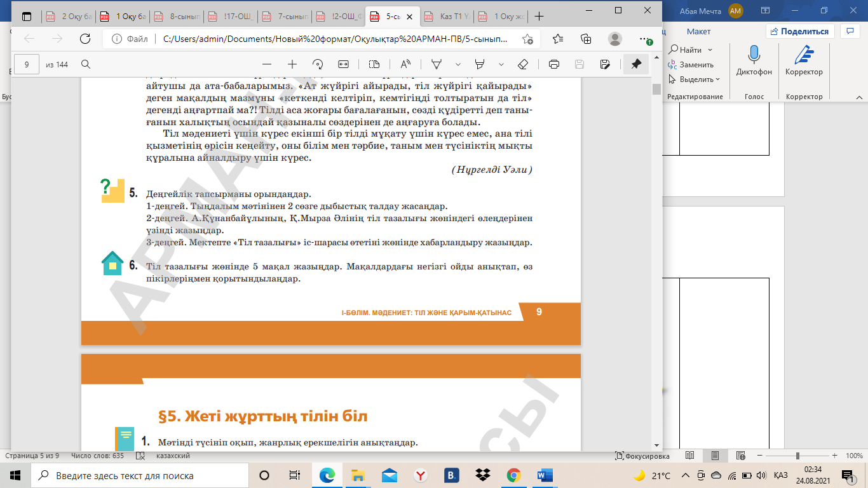Click the PDF search magnifier icon
The image size is (868, 488).
pyautogui.click(x=85, y=64)
